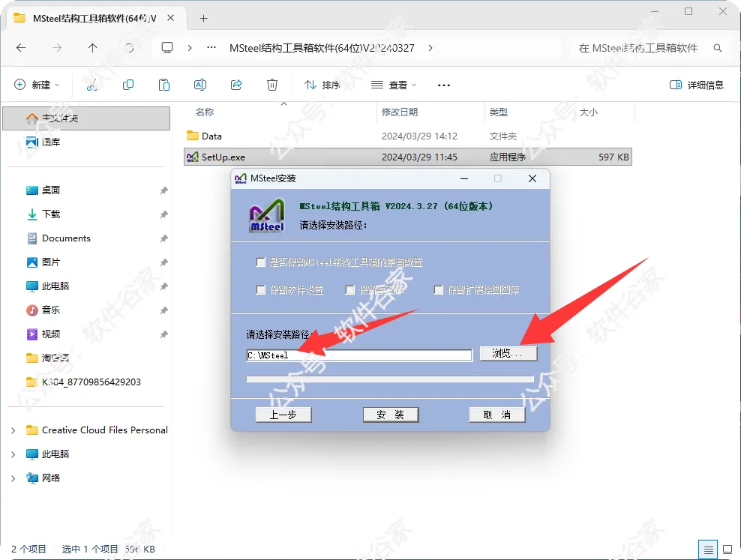Close the MSteel安装 installer dialog
Image resolution: width=741 pixels, height=560 pixels.
532,178
